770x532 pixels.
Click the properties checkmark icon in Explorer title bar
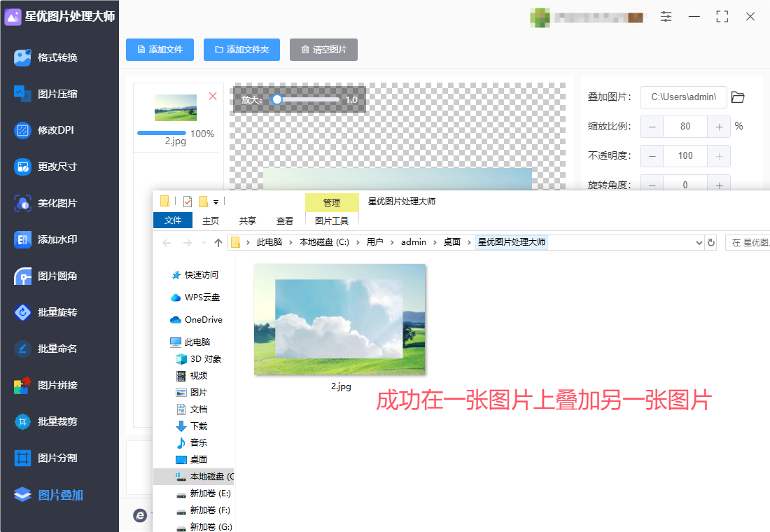[188, 202]
